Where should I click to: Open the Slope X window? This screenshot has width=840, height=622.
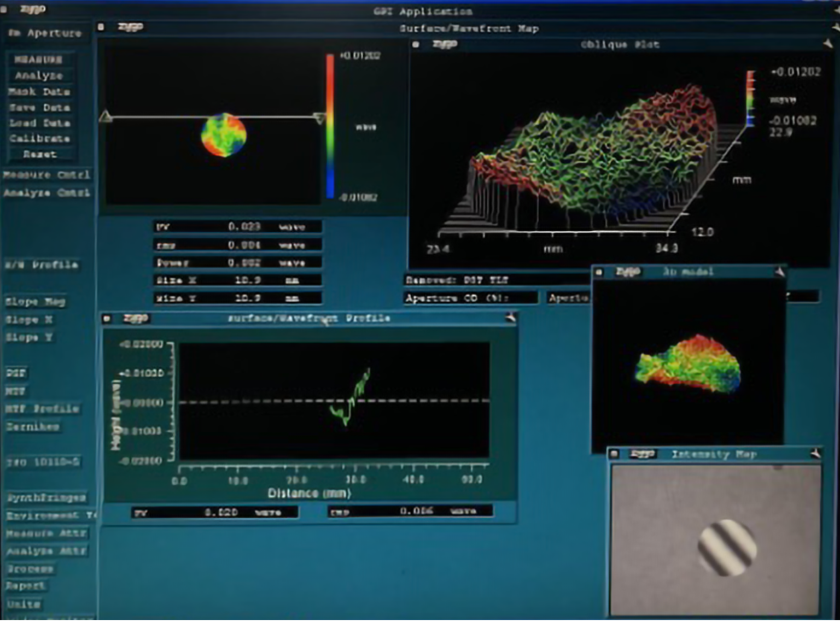tap(30, 320)
